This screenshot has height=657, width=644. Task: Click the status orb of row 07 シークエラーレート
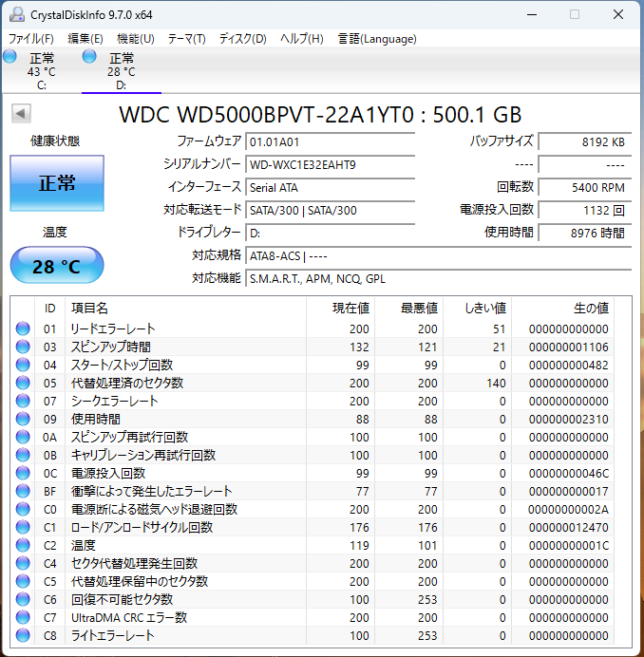pos(23,401)
